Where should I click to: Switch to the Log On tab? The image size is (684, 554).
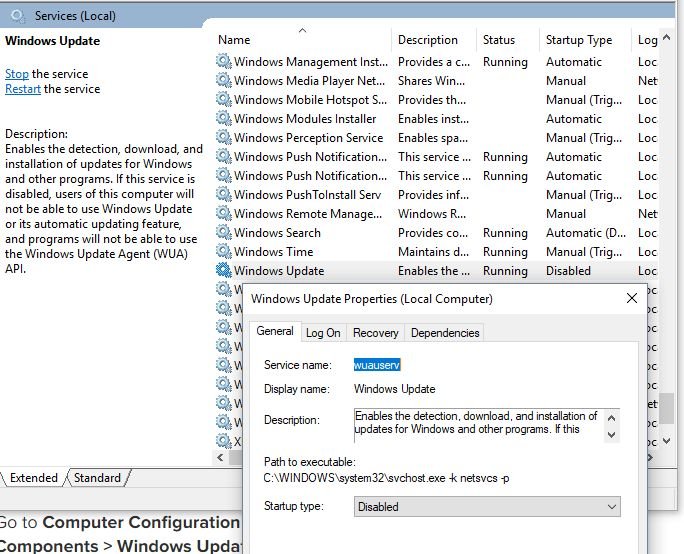[323, 333]
